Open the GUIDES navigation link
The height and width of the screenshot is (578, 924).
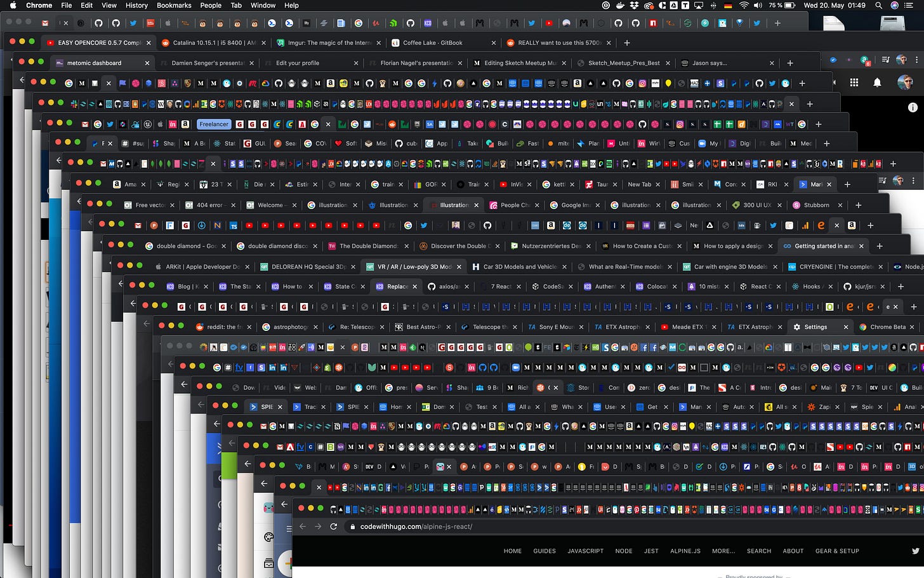tap(544, 551)
